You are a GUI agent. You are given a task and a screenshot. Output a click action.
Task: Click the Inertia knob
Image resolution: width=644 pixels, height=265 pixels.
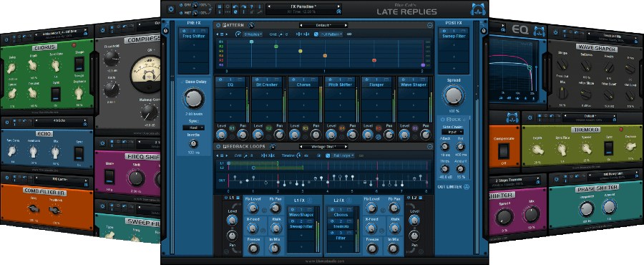[x=193, y=144]
